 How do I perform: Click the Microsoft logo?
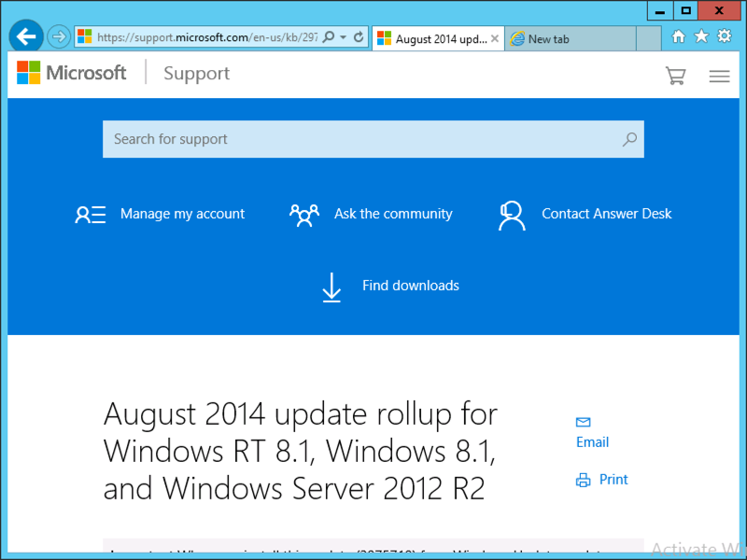[72, 73]
